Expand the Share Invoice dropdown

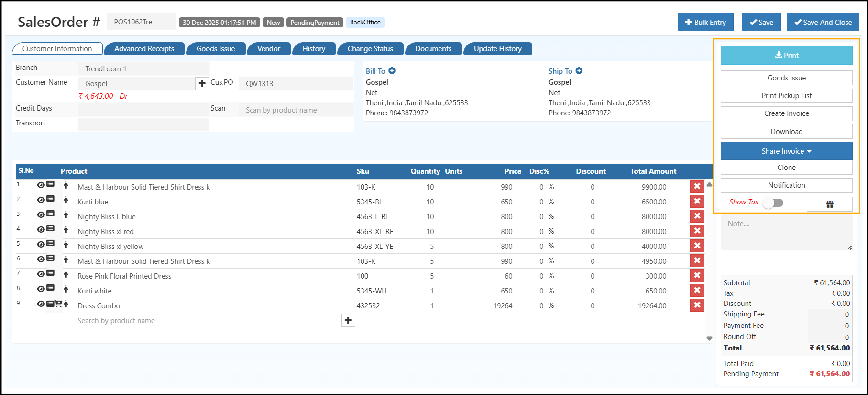(x=786, y=151)
